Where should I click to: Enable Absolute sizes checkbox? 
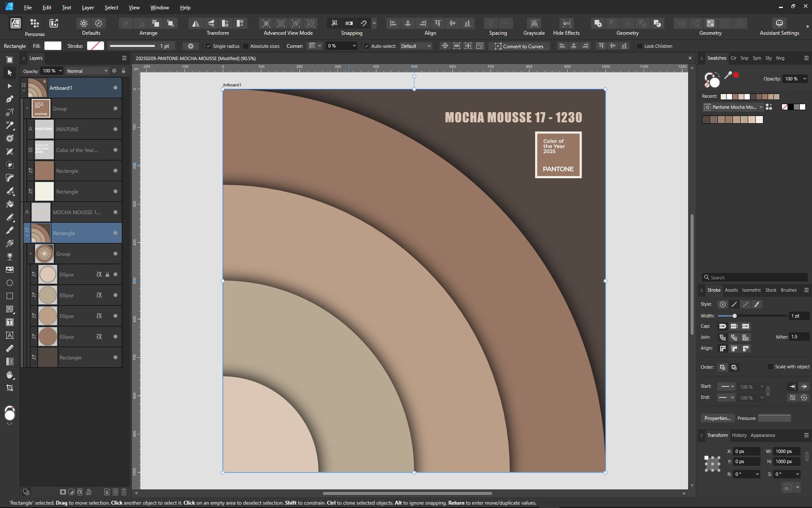point(246,46)
